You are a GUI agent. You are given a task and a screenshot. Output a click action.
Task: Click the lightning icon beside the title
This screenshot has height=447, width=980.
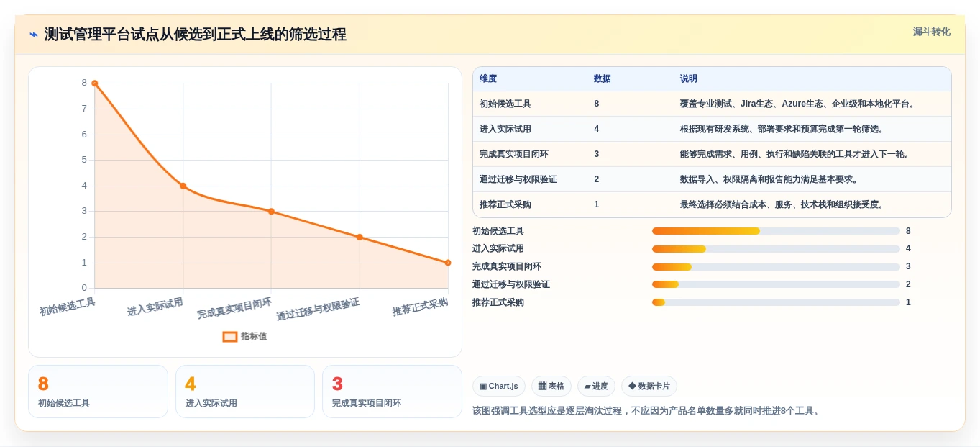point(34,35)
